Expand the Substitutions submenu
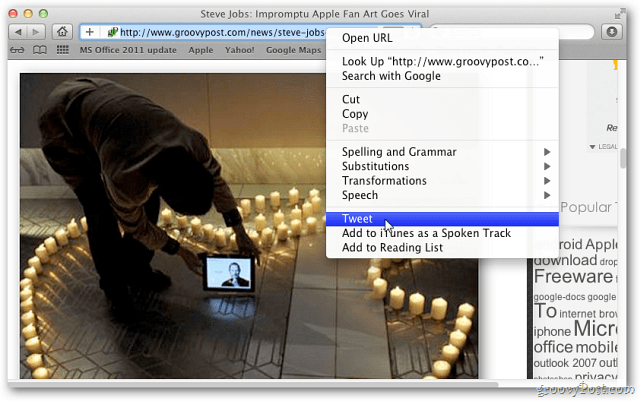The width and height of the screenshot is (640, 401). pyautogui.click(x=442, y=166)
